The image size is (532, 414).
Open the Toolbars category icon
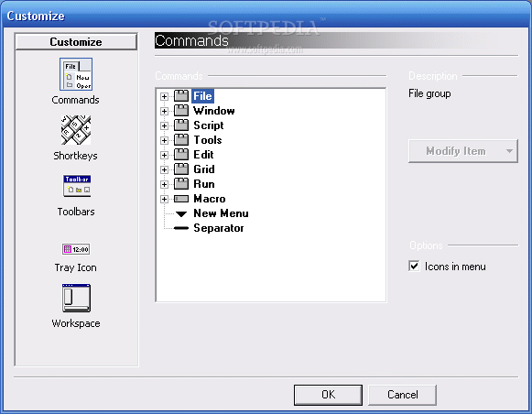77,186
